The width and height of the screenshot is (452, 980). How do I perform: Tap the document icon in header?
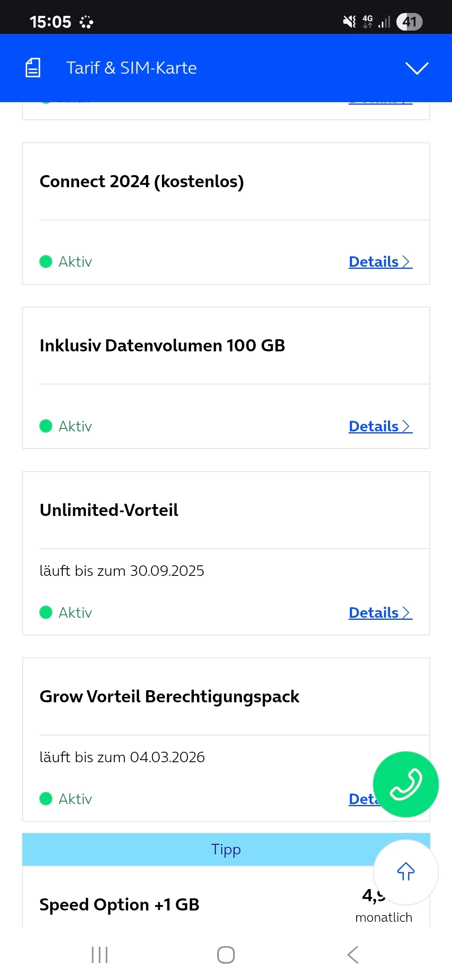coord(33,68)
